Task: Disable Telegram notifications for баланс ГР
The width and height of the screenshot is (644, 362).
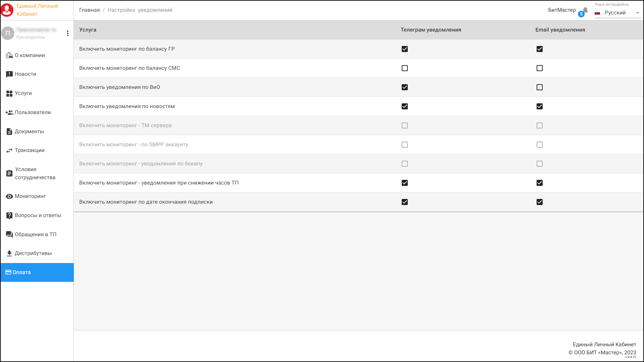Action: (405, 49)
